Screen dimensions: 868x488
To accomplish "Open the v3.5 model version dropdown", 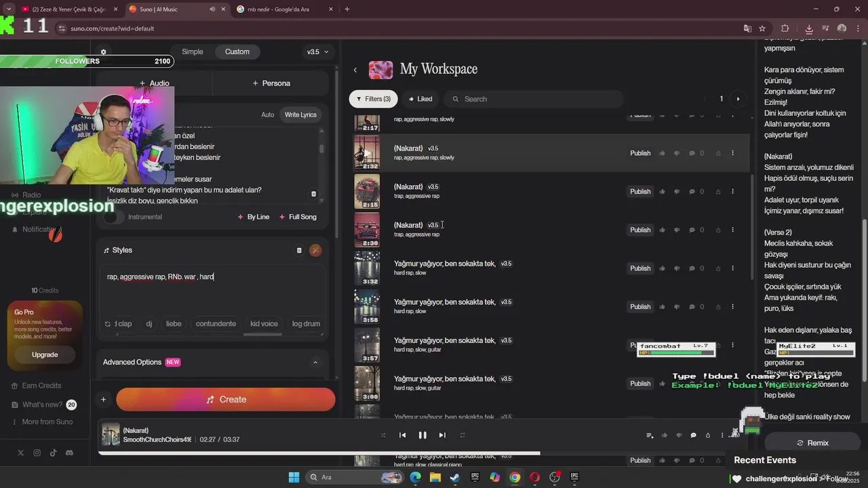I will tap(317, 52).
